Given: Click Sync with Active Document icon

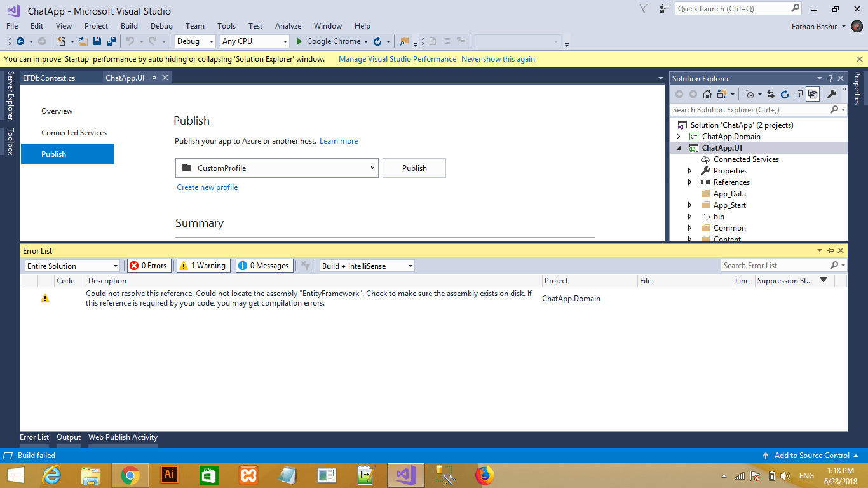Looking at the screenshot, I should [770, 94].
